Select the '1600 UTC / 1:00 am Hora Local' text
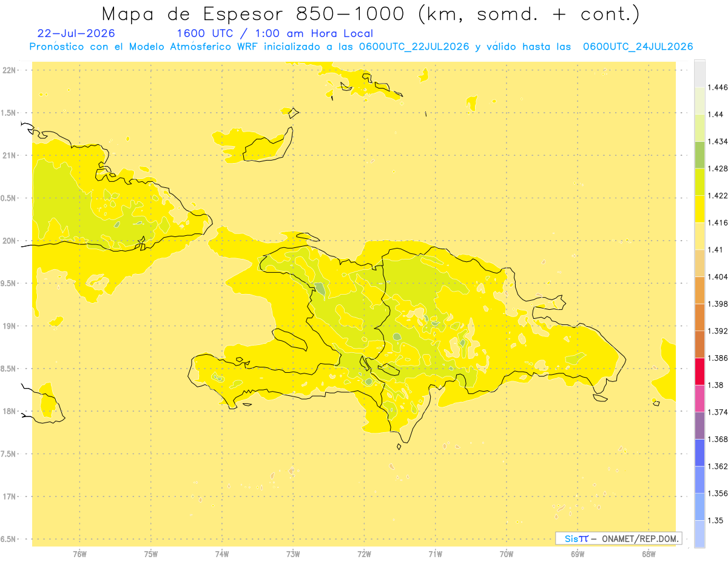Viewport: 728px width, 562px height. [275, 33]
